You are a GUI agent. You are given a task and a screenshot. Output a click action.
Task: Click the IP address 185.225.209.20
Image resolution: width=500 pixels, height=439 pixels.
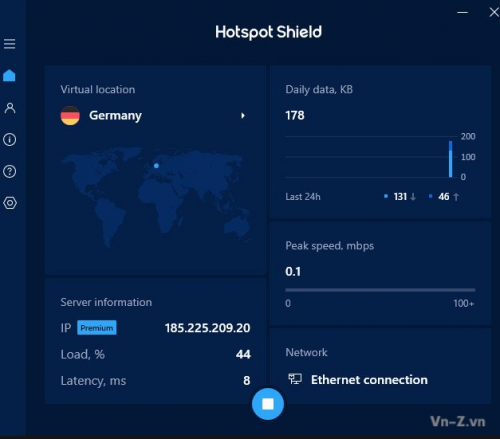[x=207, y=328]
